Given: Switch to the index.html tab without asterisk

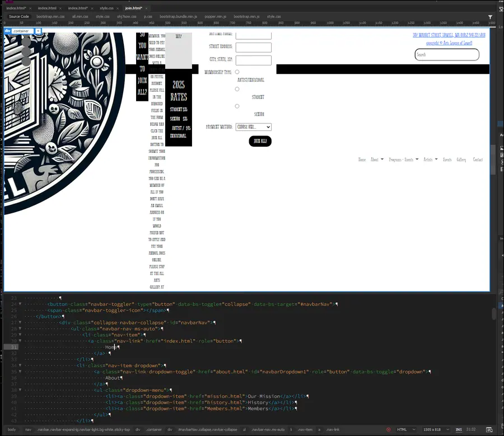Looking at the screenshot, I should pyautogui.click(x=47, y=8).
